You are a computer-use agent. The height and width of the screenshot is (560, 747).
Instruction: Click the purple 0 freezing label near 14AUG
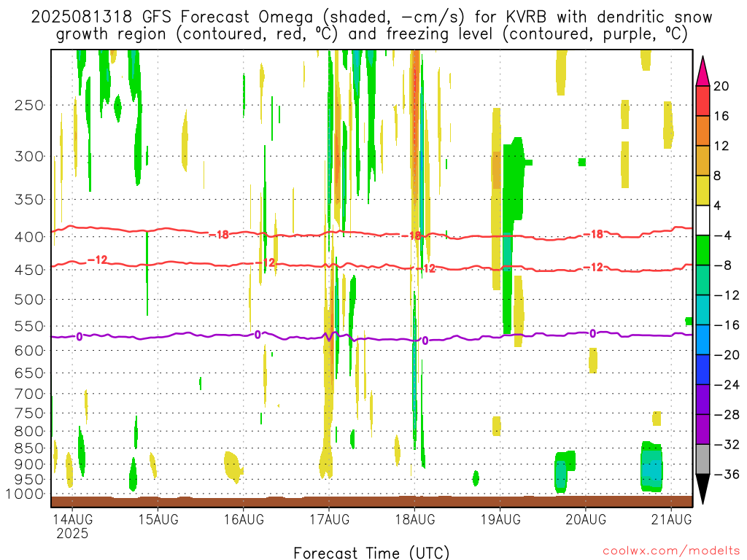pos(79,337)
